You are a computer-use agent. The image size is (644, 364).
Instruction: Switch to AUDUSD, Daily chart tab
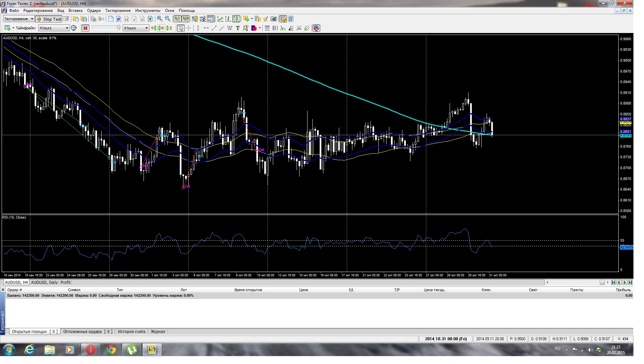coord(44,283)
